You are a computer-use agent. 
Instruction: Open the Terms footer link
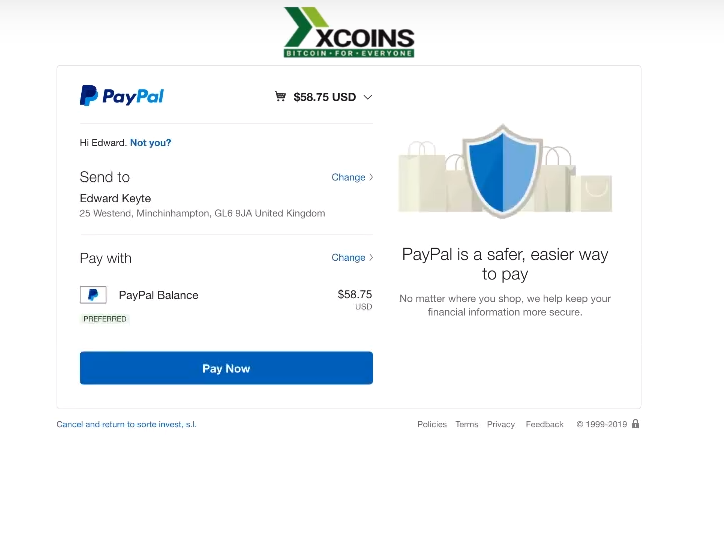point(467,424)
